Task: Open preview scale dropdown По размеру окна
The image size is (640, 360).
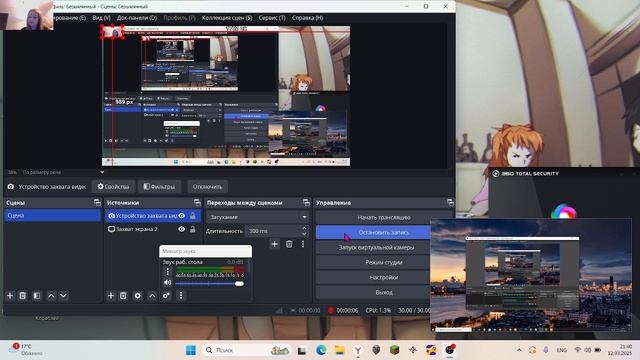Action: click(x=62, y=172)
